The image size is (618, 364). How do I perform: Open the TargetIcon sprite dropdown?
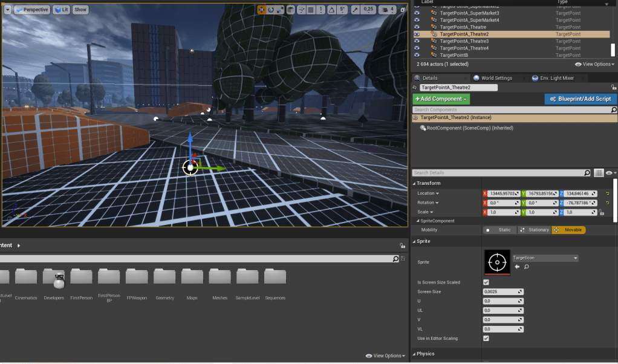pos(545,258)
